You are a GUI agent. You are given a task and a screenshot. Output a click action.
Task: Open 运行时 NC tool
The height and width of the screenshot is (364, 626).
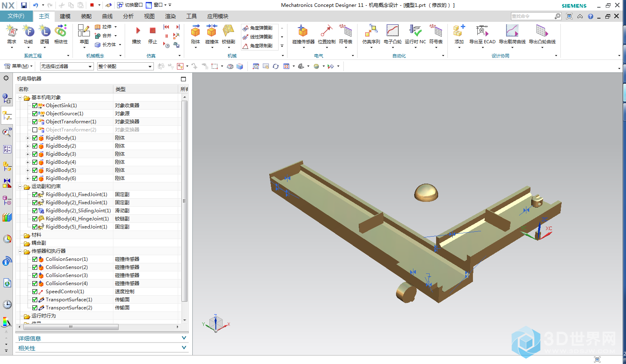[x=415, y=34]
